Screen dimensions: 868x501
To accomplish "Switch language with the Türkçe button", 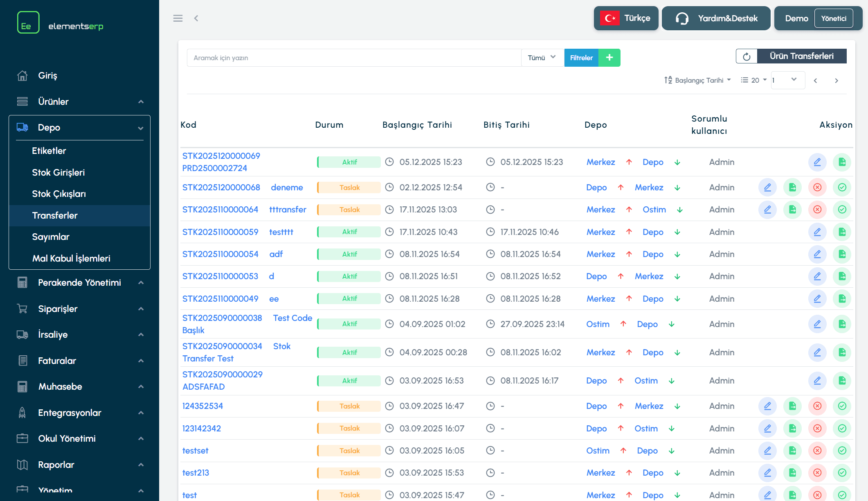I will (x=626, y=18).
